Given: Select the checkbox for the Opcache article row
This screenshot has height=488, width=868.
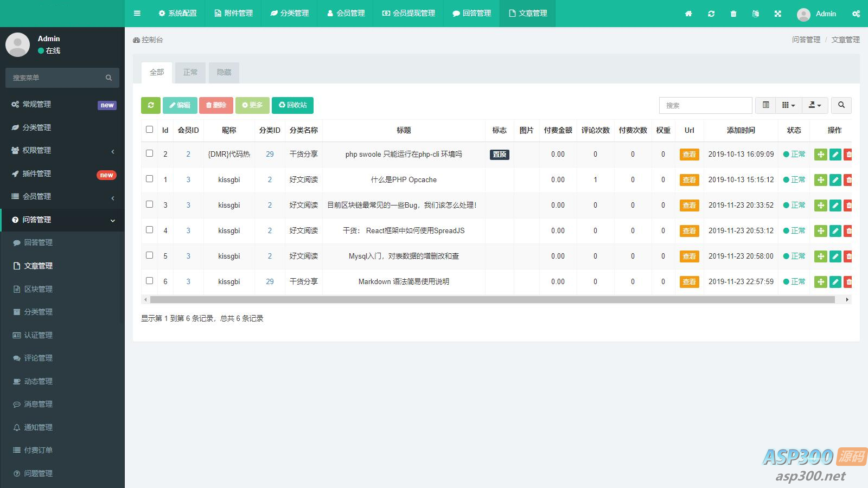Looking at the screenshot, I should click(x=150, y=179).
